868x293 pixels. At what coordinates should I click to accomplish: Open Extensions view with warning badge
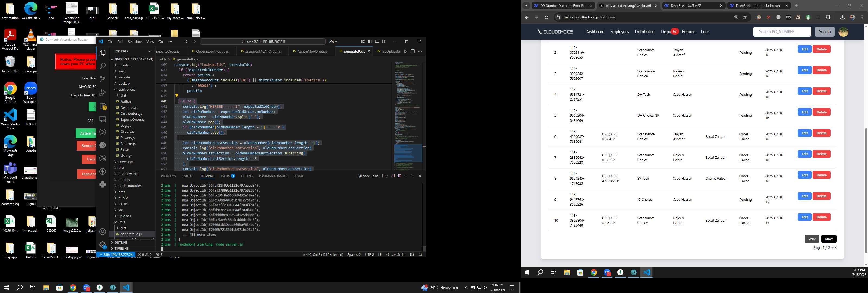tap(103, 106)
